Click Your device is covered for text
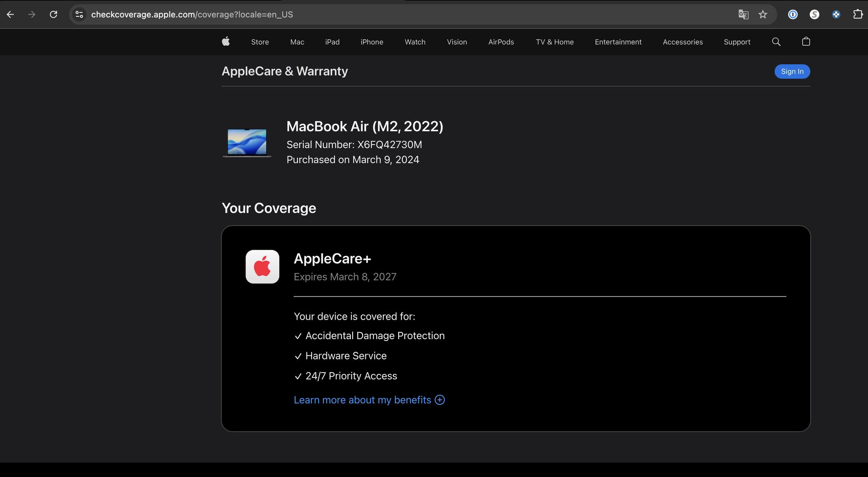 354,316
